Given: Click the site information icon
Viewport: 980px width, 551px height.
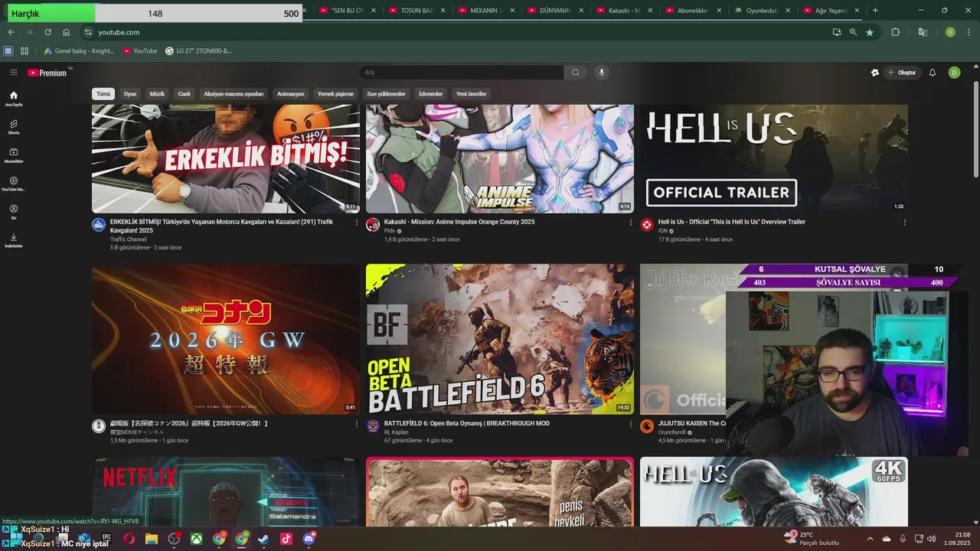Looking at the screenshot, I should [88, 32].
